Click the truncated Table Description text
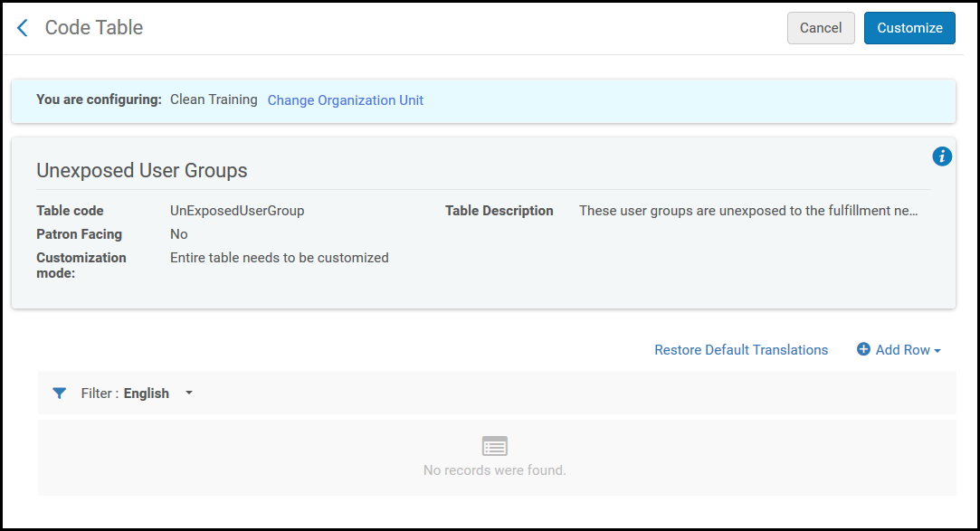This screenshot has width=980, height=531. (x=748, y=211)
